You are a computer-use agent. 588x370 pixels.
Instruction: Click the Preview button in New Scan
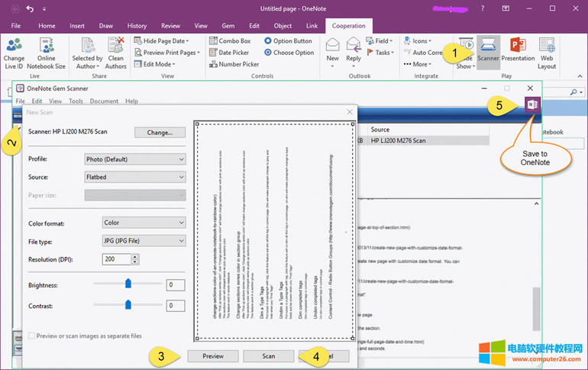coord(213,355)
